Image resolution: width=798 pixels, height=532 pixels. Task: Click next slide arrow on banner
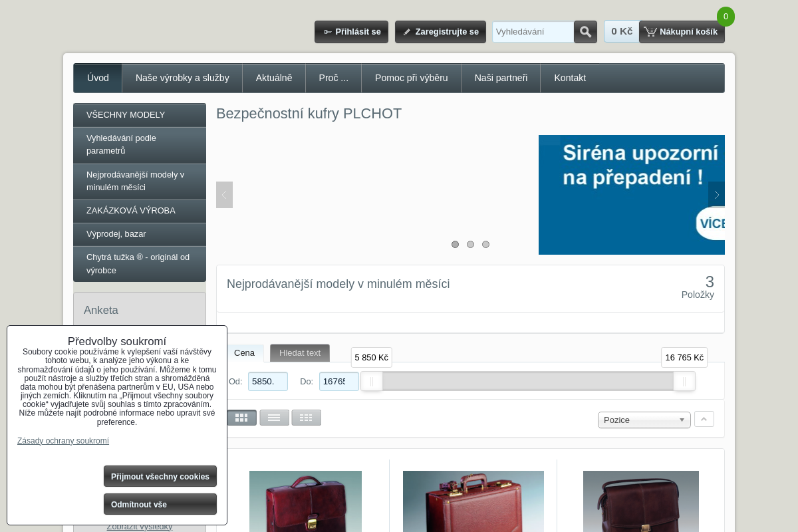coord(716,195)
